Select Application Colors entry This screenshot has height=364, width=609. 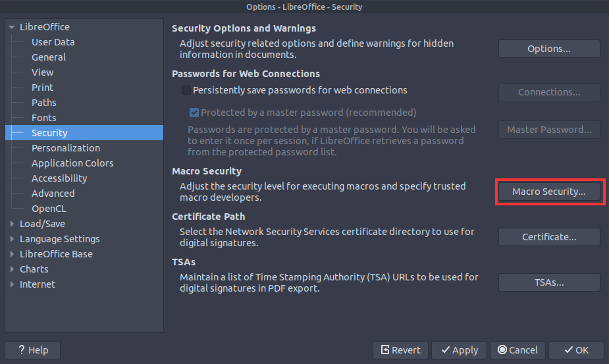click(x=72, y=163)
